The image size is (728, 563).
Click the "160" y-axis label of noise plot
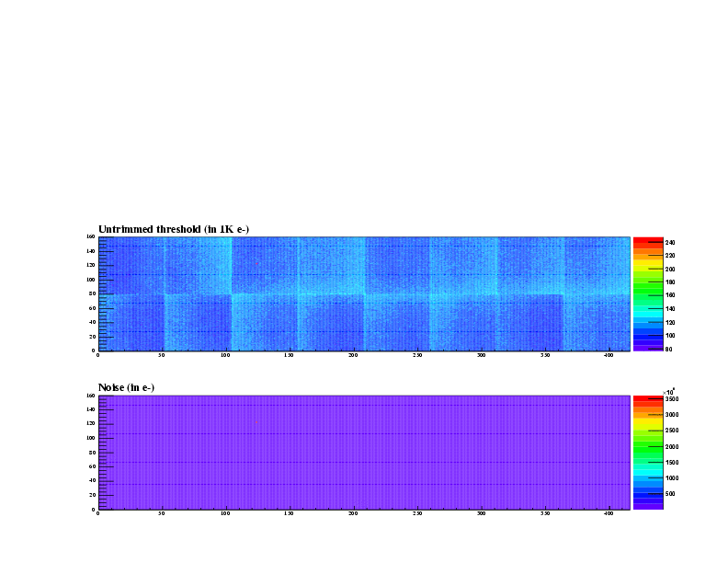[x=90, y=396]
